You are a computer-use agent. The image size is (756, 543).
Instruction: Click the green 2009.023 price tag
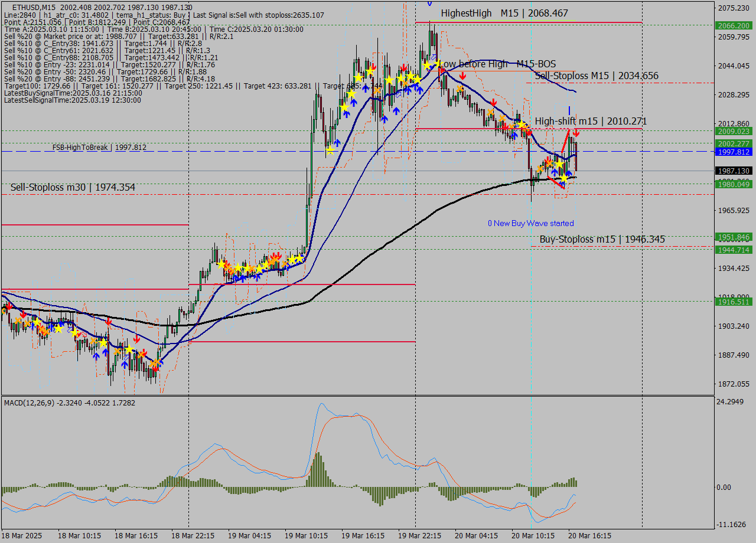tap(734, 131)
